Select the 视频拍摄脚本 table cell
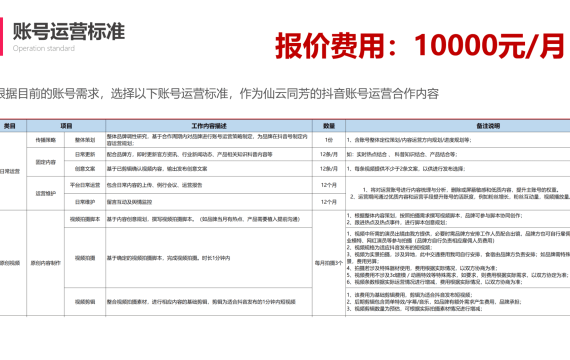Image resolution: width=570 pixels, height=360 pixels. pos(85,219)
